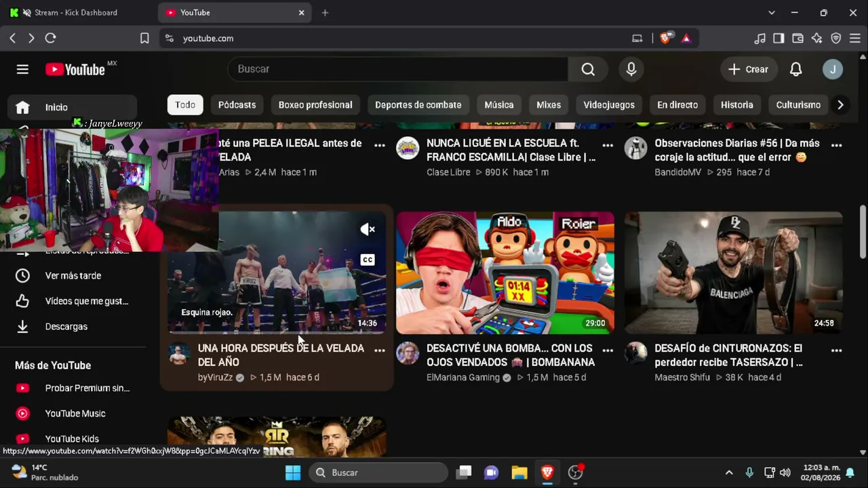Open the browser tab search dropdown
The width and height of the screenshot is (868, 488).
click(772, 13)
